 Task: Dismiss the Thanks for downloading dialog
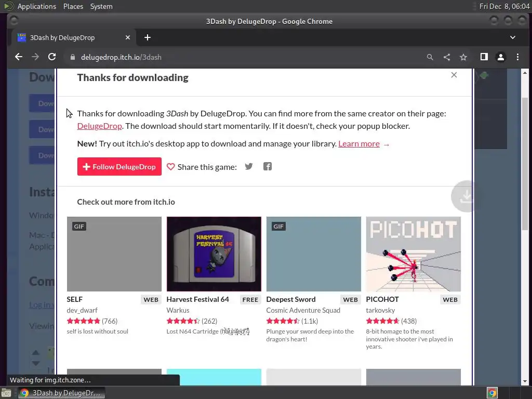pos(454,75)
